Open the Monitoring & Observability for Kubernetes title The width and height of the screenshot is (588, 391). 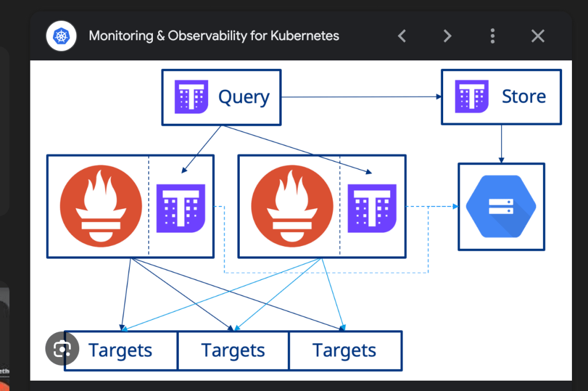pos(214,36)
